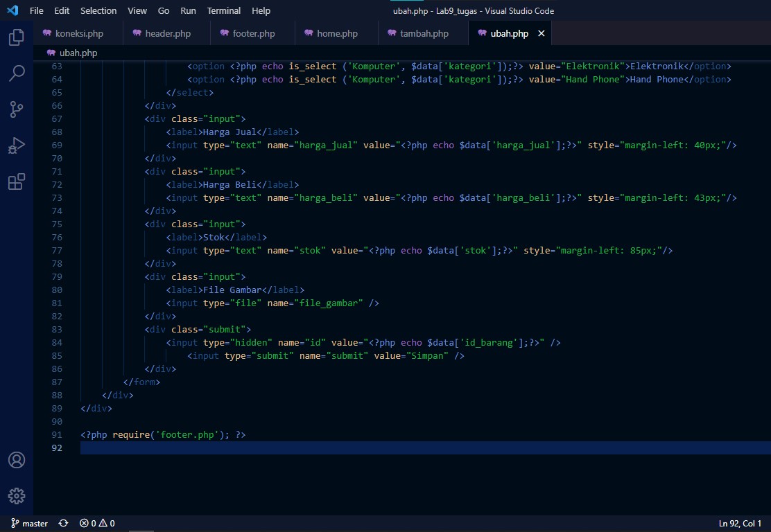This screenshot has width=771, height=532.
Task: Click the 'footer.php' string in require statement
Action: (187, 435)
